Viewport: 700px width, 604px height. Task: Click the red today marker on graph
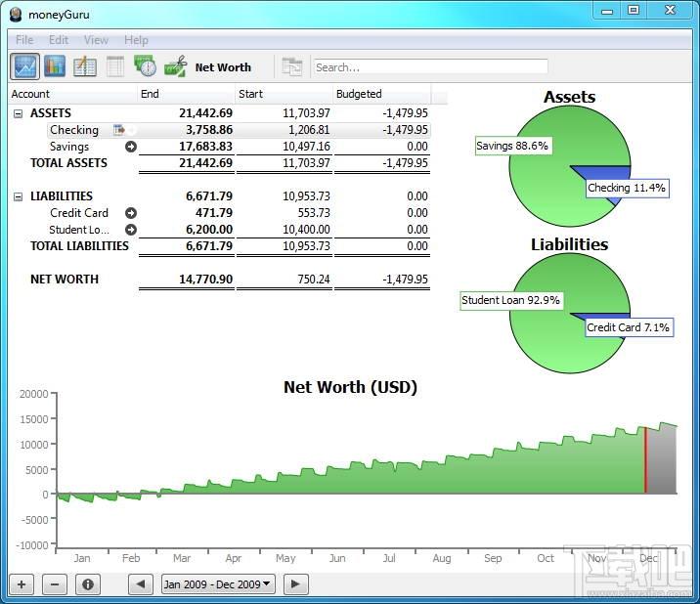[x=645, y=459]
